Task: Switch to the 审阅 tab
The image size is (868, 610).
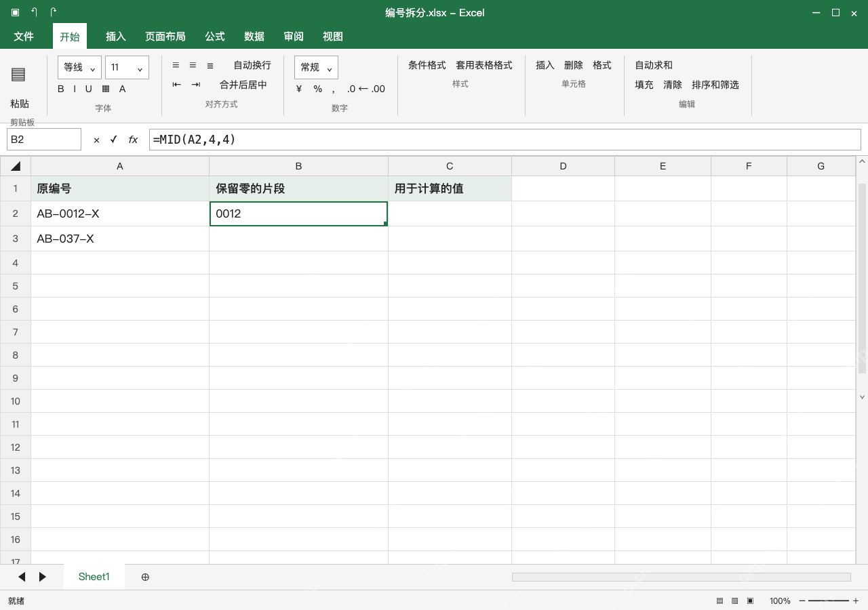Action: tap(294, 37)
